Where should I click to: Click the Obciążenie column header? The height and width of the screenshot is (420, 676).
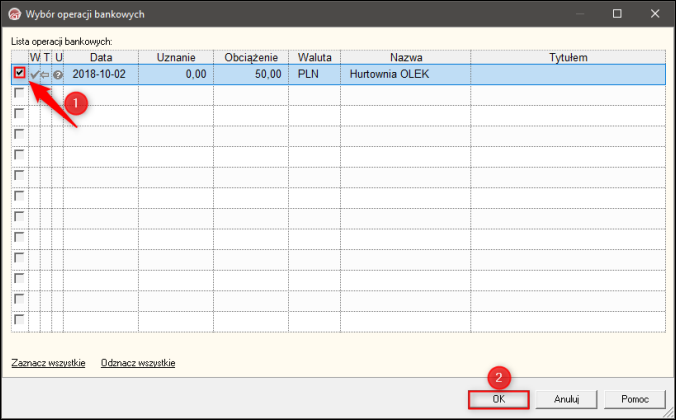point(251,57)
